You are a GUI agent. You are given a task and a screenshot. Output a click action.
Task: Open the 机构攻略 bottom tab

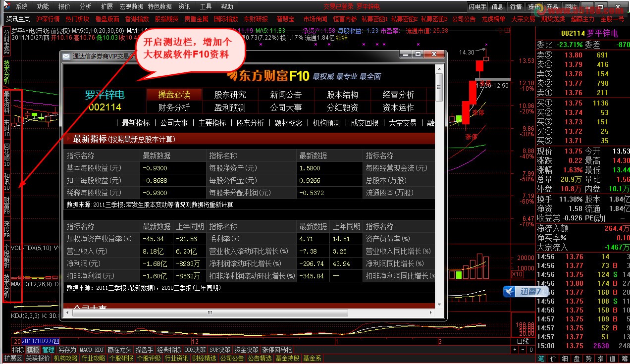tap(65, 359)
